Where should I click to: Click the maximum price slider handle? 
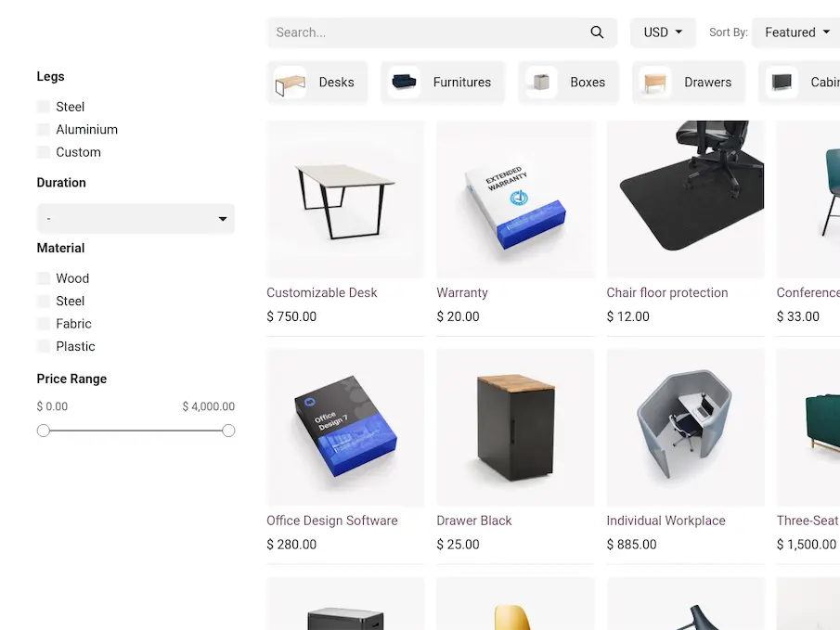[x=228, y=431]
